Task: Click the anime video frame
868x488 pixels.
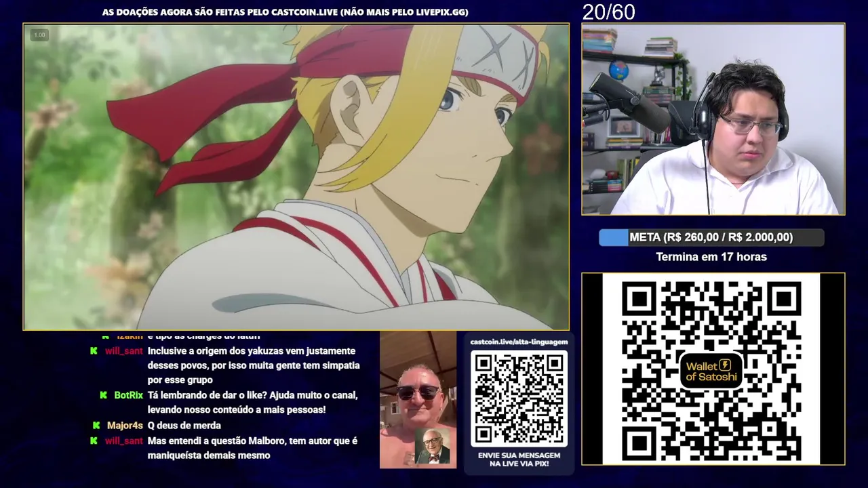Action: [296, 177]
